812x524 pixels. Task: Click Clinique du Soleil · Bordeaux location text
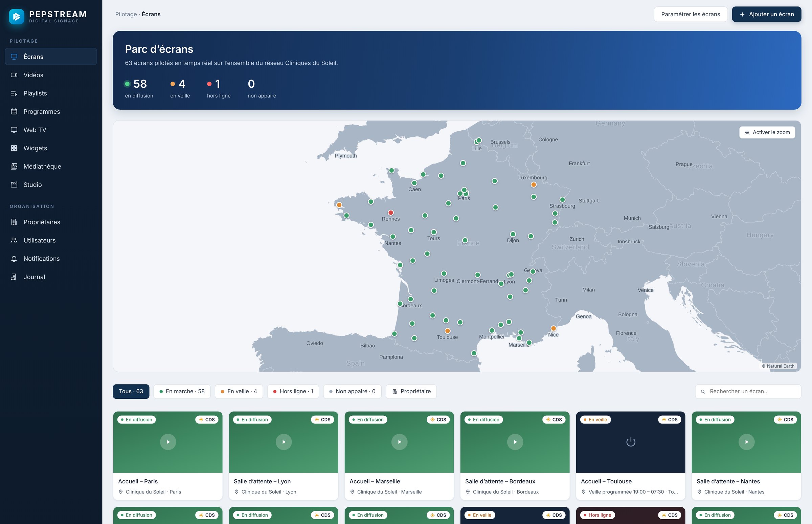tap(505, 492)
